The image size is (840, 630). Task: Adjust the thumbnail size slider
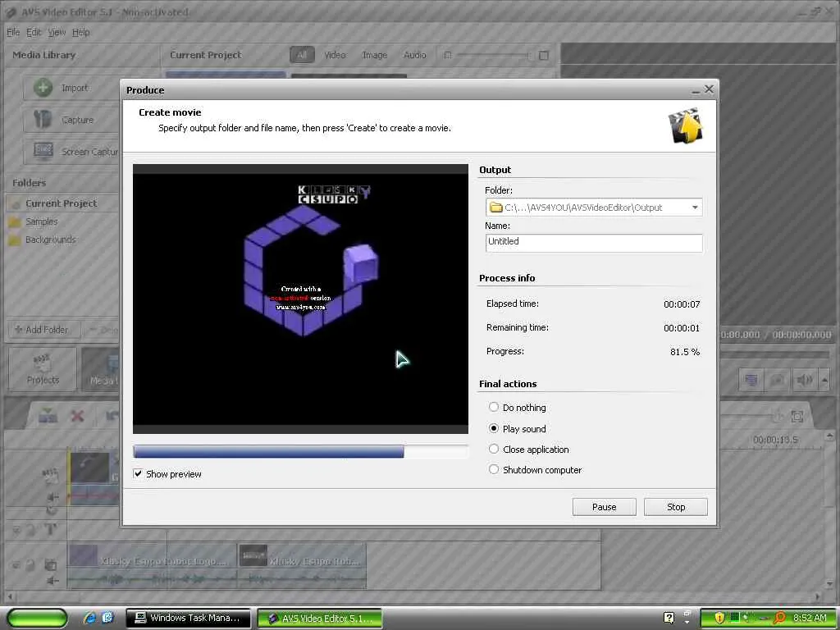click(492, 55)
